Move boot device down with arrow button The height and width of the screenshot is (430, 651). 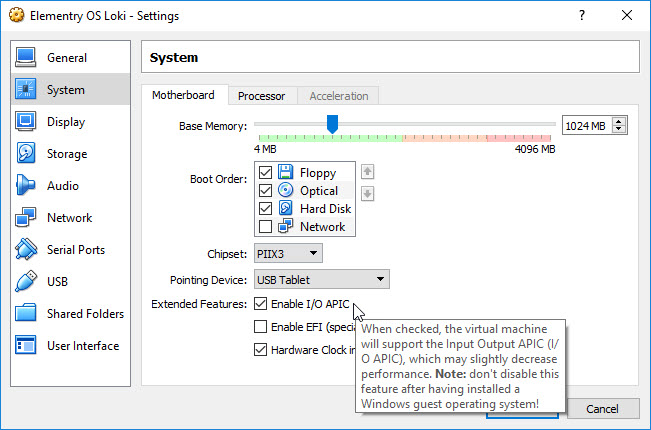point(367,193)
